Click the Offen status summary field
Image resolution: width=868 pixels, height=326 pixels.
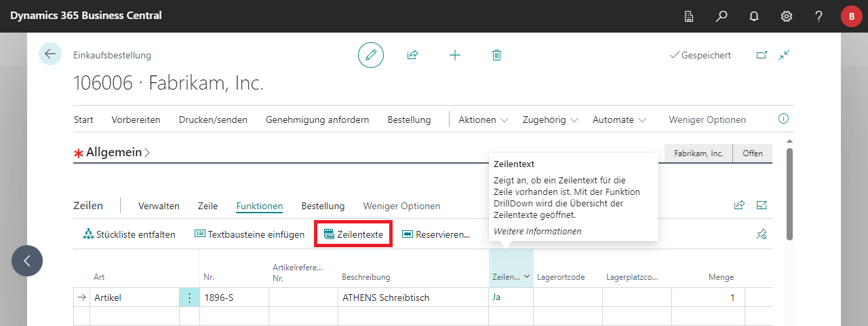[753, 153]
